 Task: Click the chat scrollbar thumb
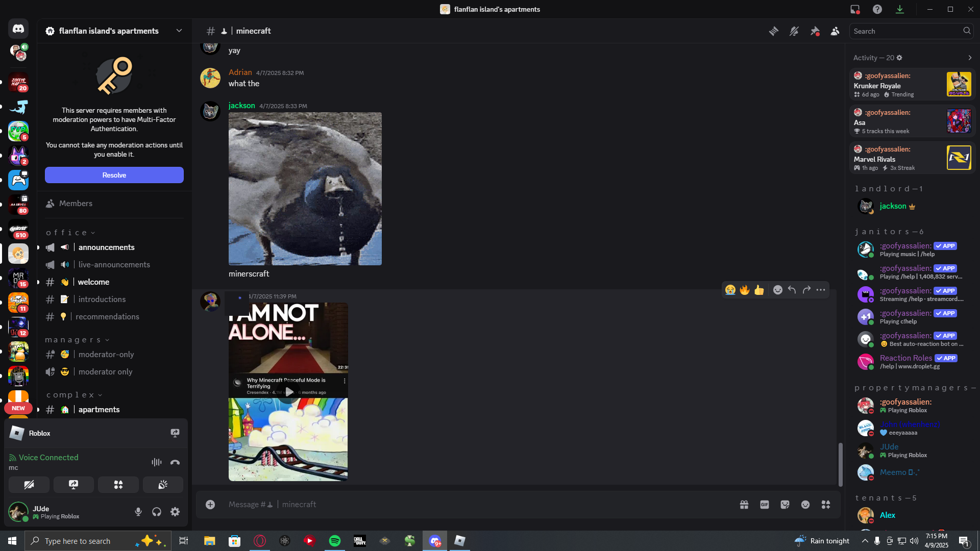840,465
